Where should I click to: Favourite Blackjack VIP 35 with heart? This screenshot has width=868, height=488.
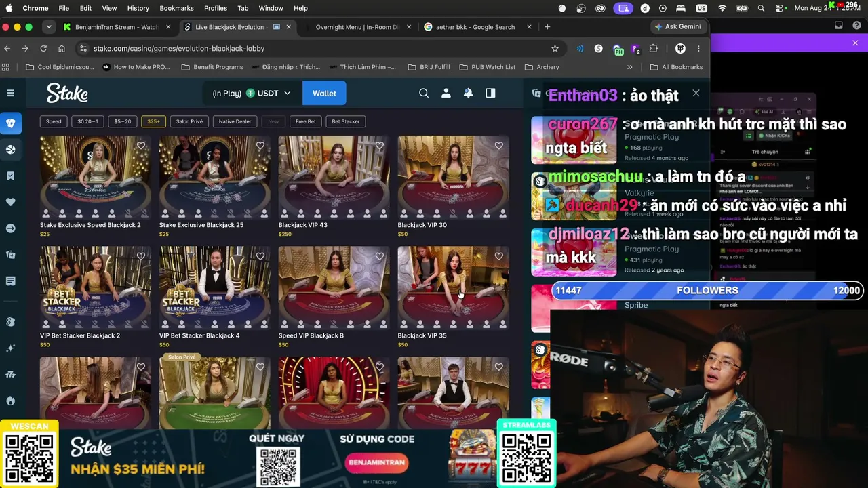(499, 256)
